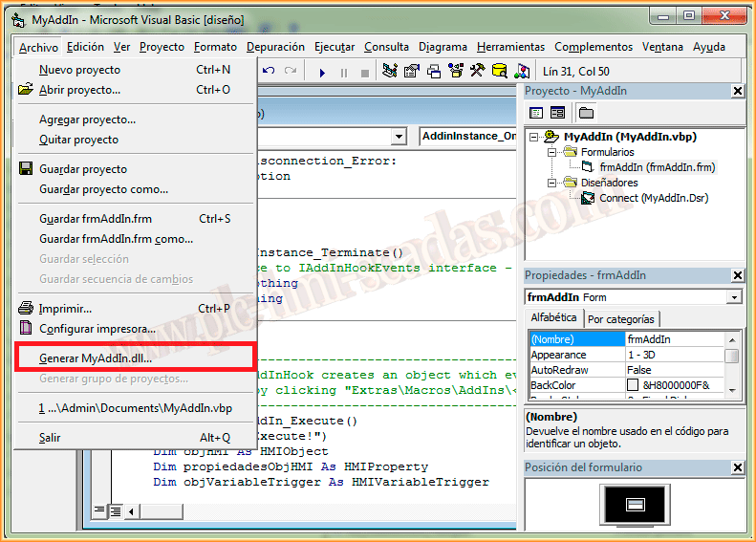756x542 pixels.
Task: Collapse the Diseñadores folder node
Action: pyautogui.click(x=551, y=183)
